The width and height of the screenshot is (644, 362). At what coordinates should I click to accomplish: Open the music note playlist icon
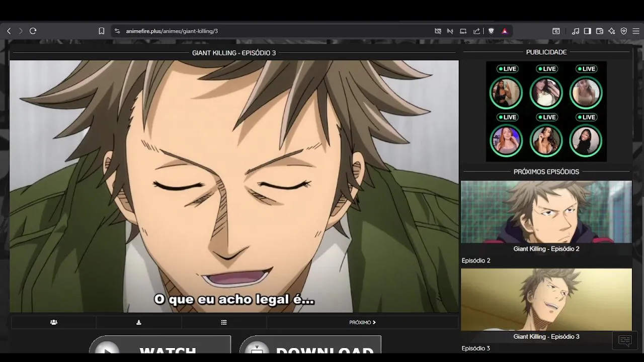point(576,31)
